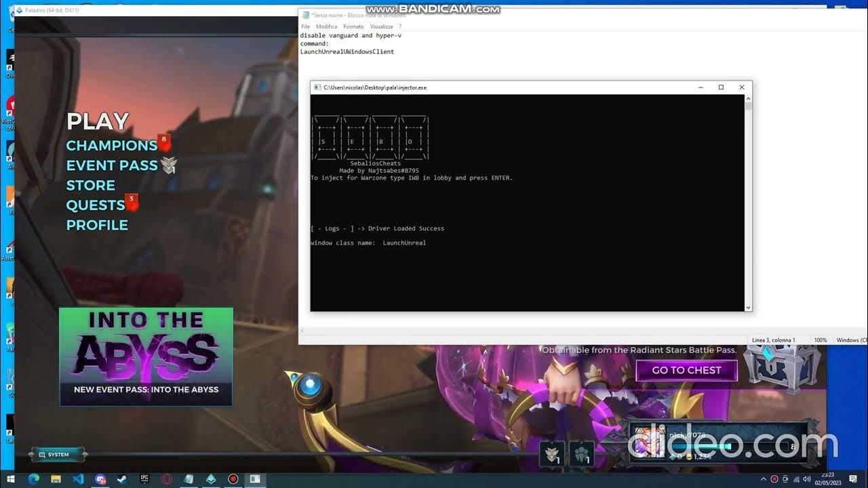Click the friends party icon in Paladins
Viewport: 868px width, 488px height.
tap(582, 454)
